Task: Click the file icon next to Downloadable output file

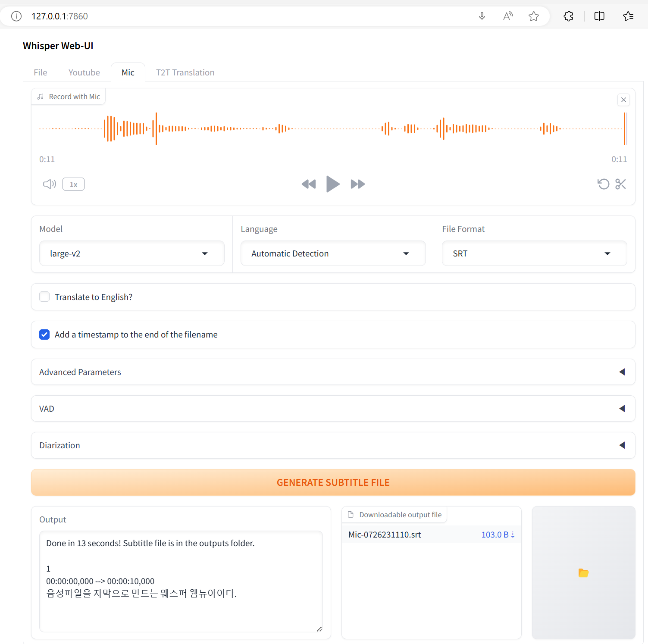Action: tap(351, 515)
